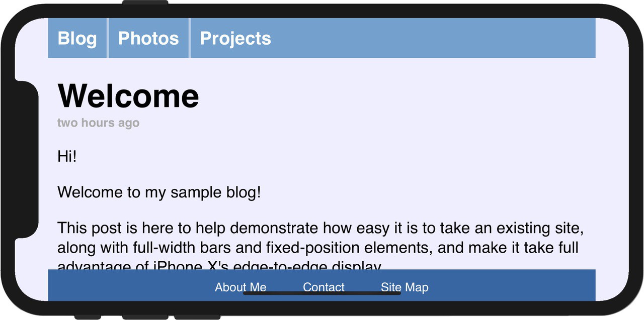The image size is (644, 320).
Task: Click the Contact link in footer
Action: pos(324,287)
